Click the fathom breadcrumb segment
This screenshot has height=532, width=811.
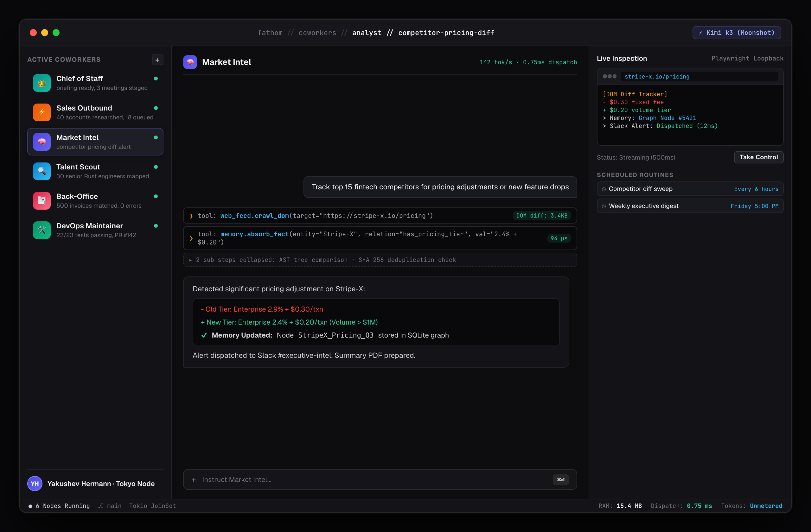coord(270,33)
